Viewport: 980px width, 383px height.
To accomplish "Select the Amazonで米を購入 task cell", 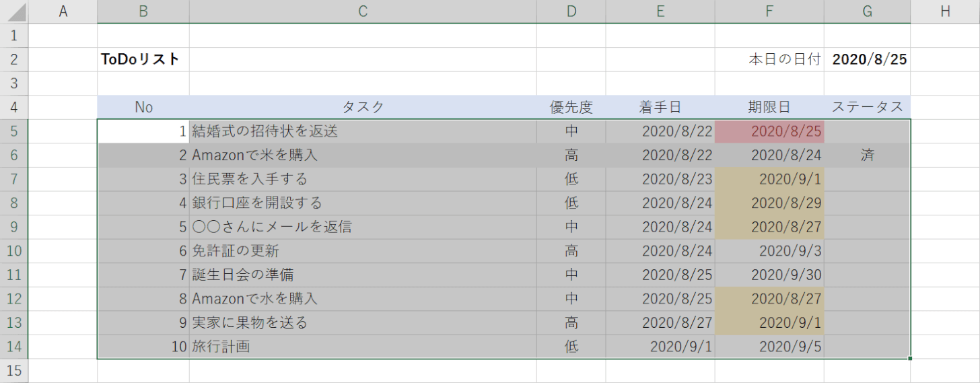I will point(363,155).
